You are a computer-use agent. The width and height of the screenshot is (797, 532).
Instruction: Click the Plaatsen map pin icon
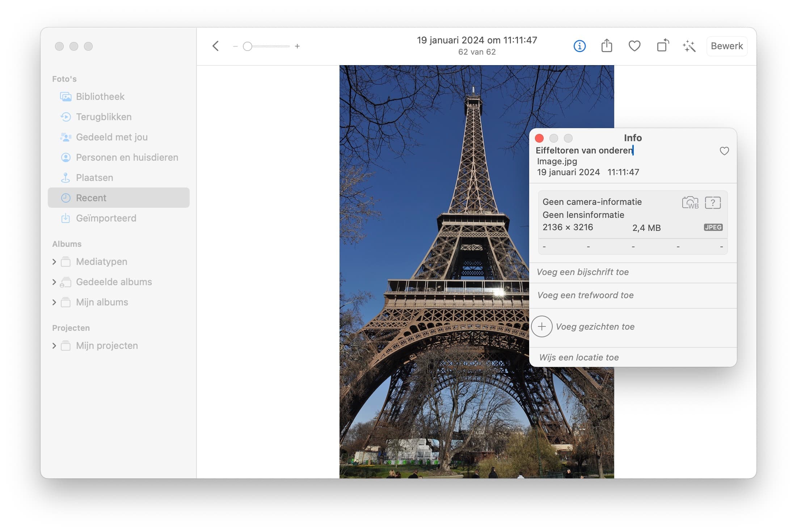tap(66, 178)
